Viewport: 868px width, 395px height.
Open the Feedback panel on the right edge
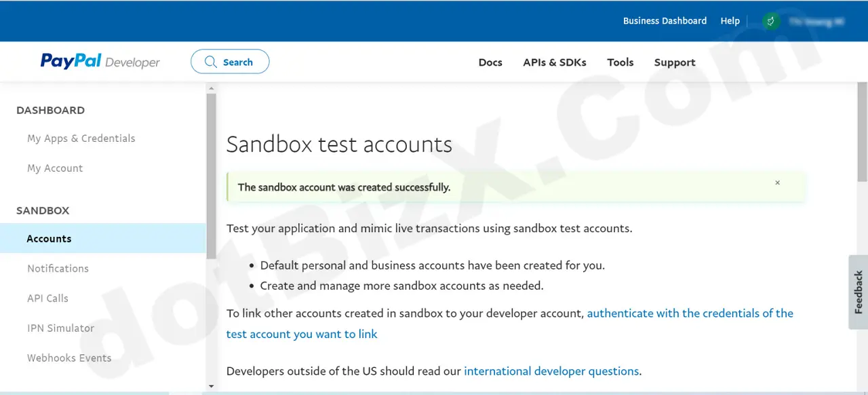coord(858,292)
